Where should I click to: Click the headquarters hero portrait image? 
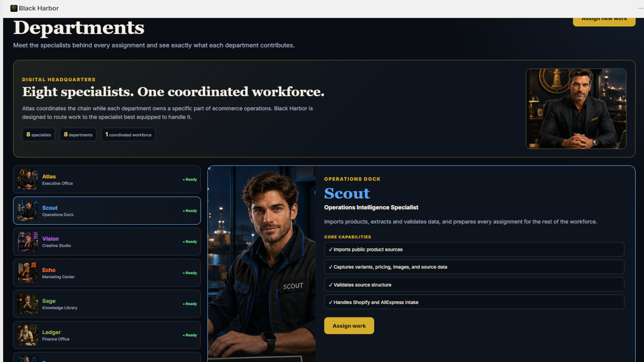576,109
